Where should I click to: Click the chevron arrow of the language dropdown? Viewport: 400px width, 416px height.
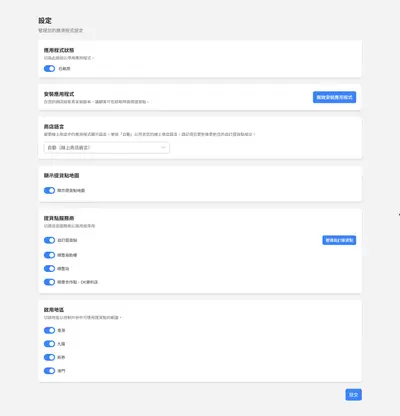(163, 148)
